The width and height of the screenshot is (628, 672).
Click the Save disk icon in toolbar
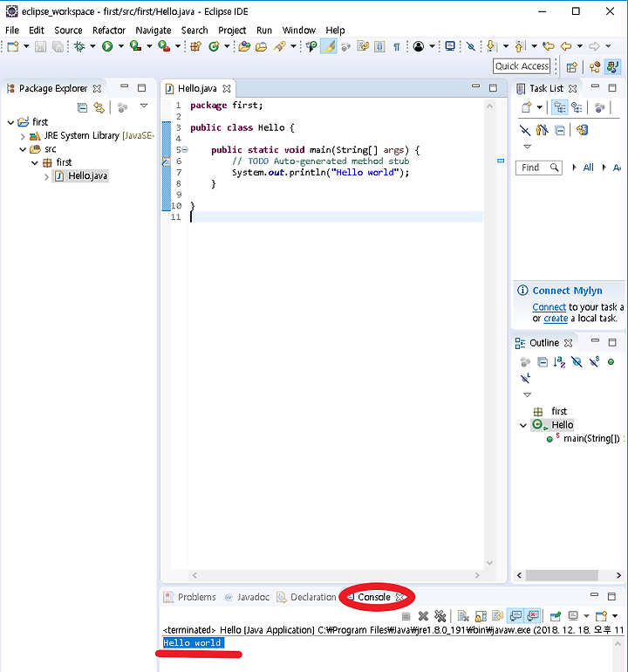40,46
